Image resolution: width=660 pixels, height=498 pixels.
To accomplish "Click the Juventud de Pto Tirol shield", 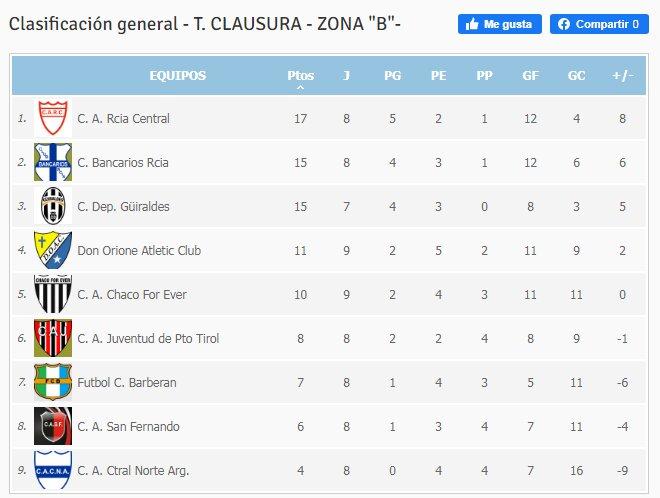I will [53, 338].
